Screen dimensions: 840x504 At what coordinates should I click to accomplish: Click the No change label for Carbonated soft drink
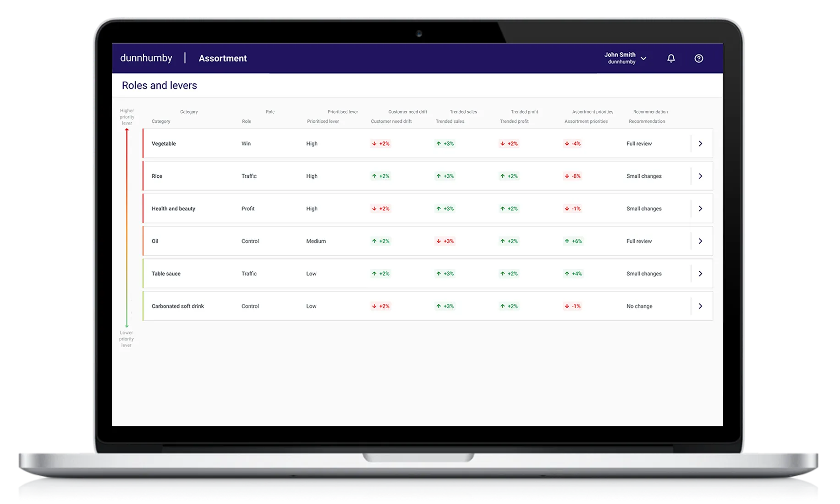click(639, 306)
